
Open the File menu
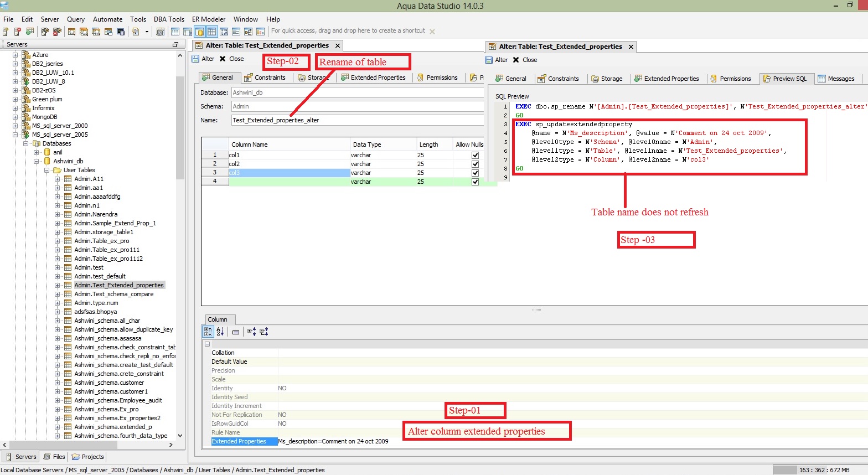pos(8,19)
